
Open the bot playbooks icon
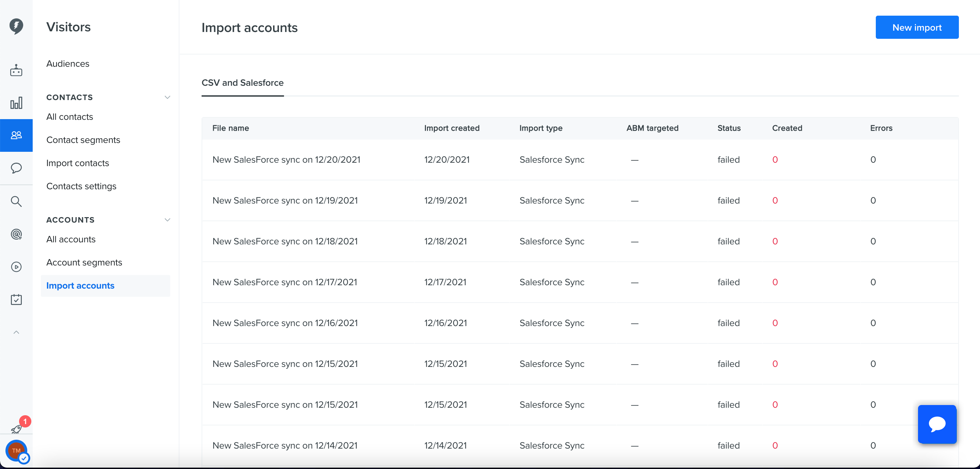click(x=16, y=70)
